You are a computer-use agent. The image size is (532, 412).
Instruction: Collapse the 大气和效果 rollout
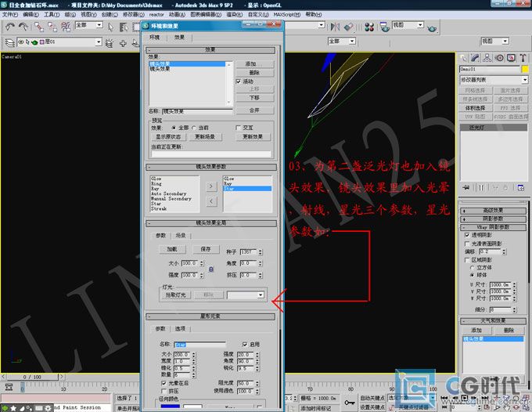coord(493,320)
